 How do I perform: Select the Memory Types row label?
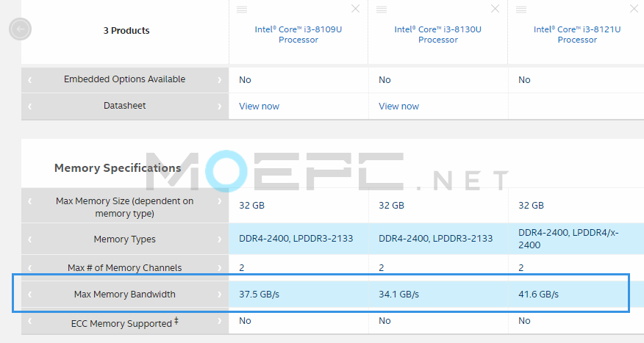coord(124,239)
